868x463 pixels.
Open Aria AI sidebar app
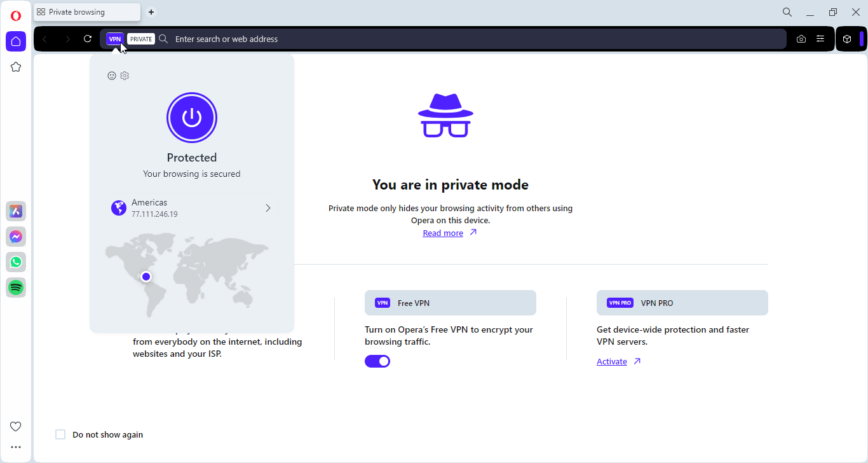[x=16, y=211]
